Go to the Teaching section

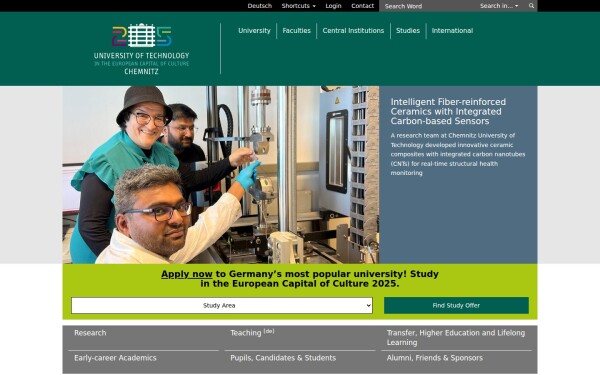[x=252, y=333]
